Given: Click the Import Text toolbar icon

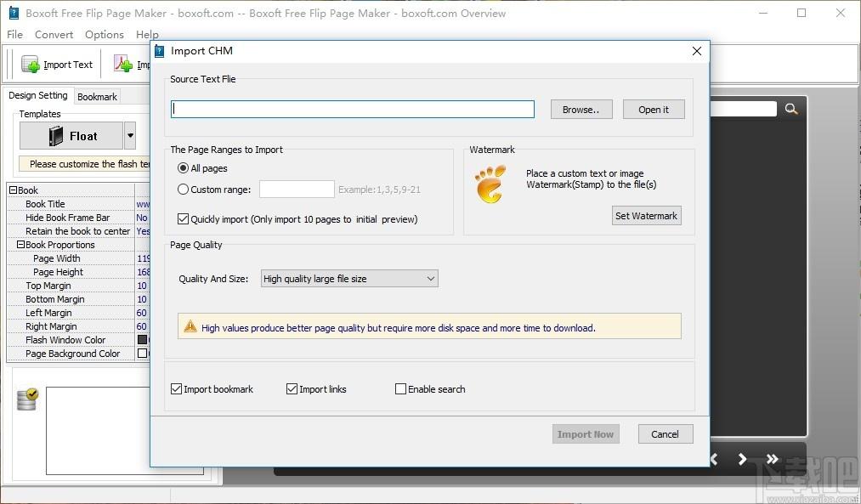Looking at the screenshot, I should (x=31, y=65).
